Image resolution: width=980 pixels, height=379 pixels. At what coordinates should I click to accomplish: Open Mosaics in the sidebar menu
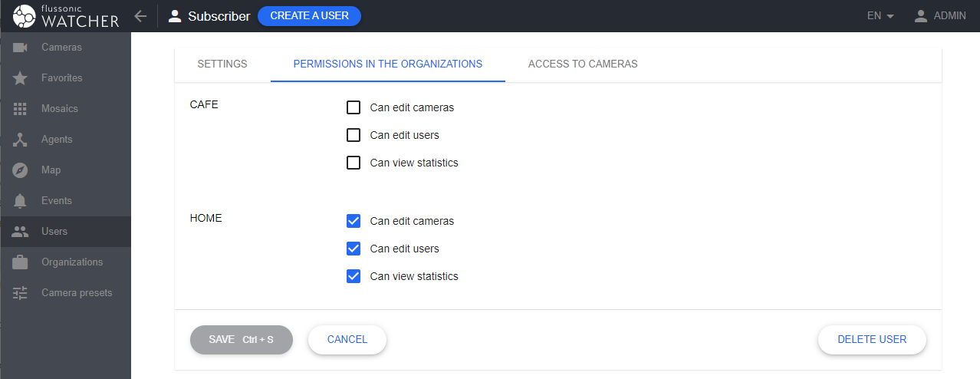(65, 109)
